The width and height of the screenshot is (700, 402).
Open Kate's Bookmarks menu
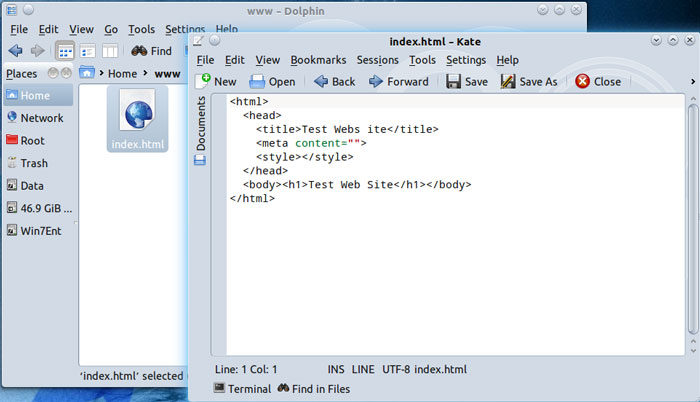pos(318,60)
